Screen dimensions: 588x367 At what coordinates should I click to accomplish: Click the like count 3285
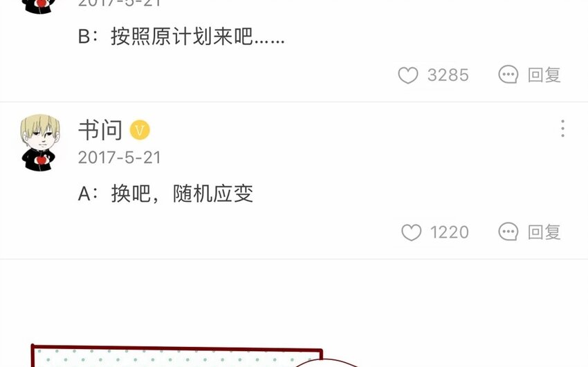448,75
